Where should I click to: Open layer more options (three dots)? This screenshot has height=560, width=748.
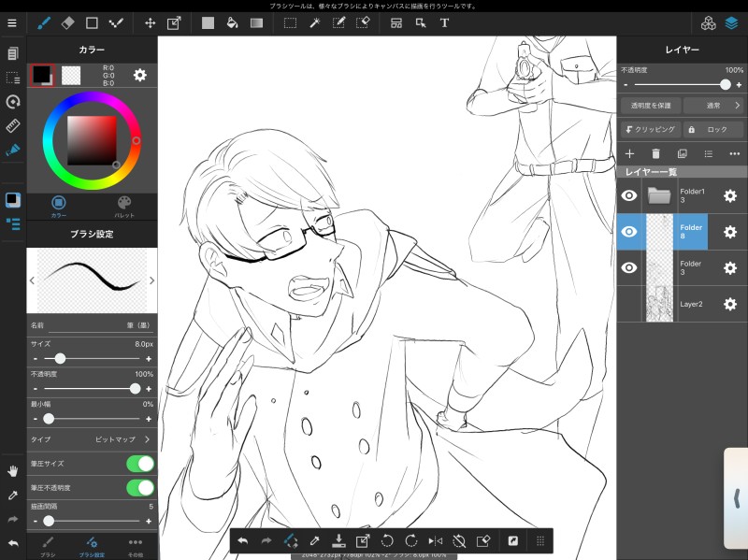pos(735,153)
